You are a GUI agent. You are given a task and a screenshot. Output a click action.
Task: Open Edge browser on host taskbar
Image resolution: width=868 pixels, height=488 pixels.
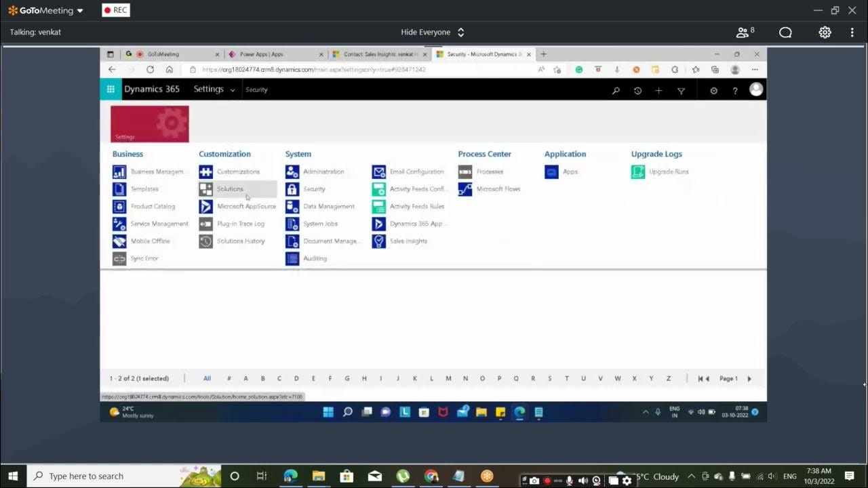290,476
